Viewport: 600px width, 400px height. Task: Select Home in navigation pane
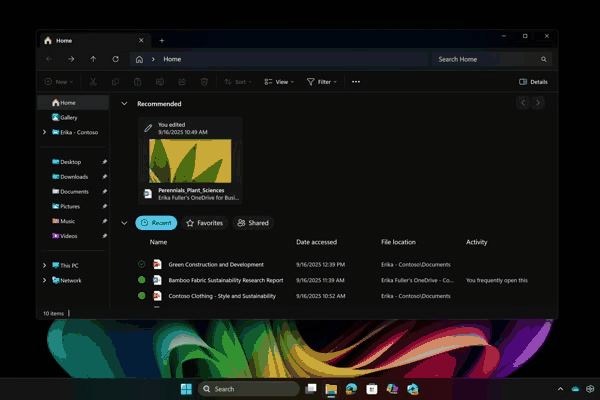point(73,103)
